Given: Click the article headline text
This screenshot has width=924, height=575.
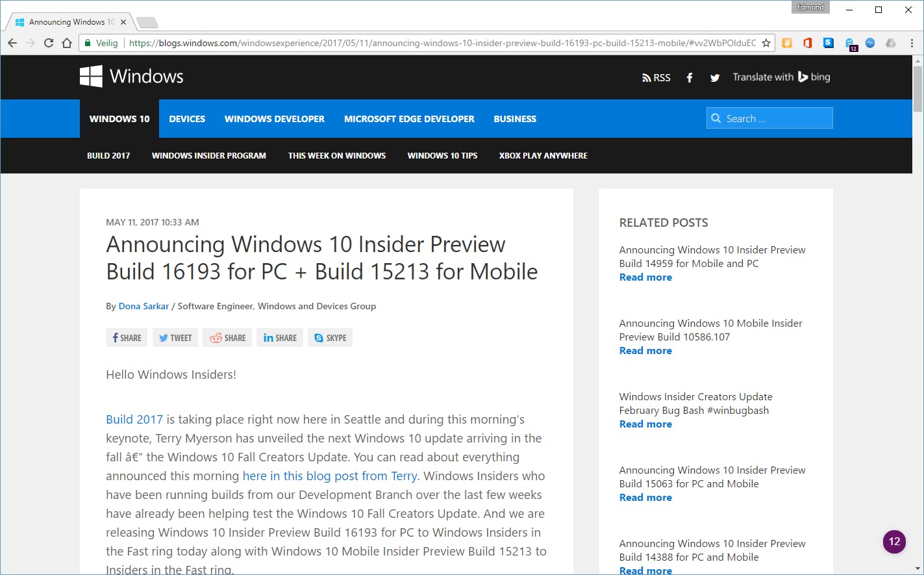Looking at the screenshot, I should 322,258.
